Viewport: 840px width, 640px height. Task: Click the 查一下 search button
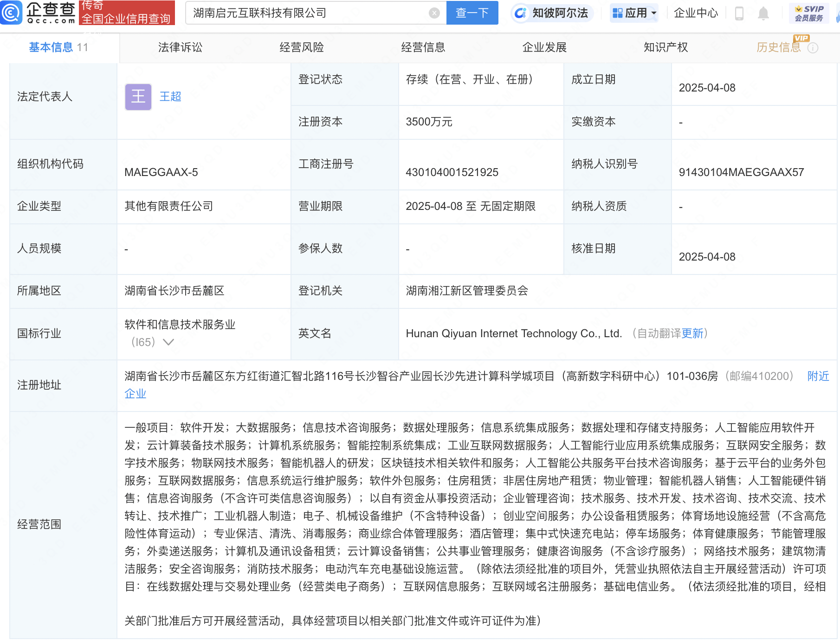[x=472, y=13]
